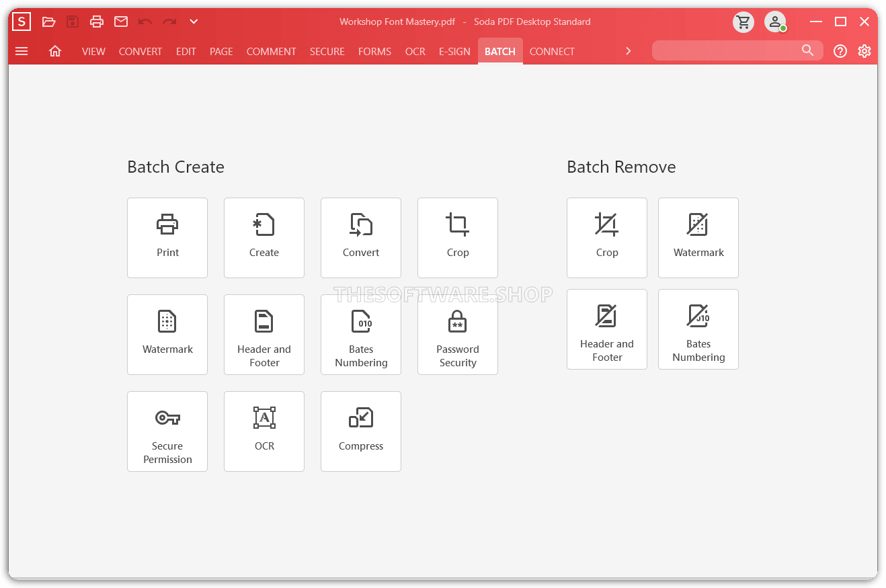Click the shopping cart button
The image size is (886, 588).
[743, 22]
